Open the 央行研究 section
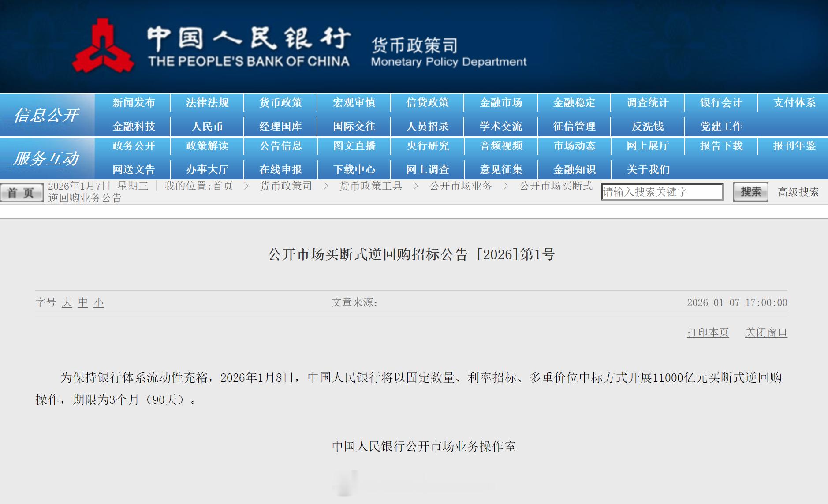 pos(428,146)
